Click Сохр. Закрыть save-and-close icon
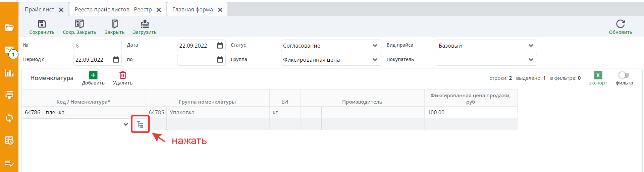Image resolution: width=644 pixels, height=172 pixels. [79, 24]
